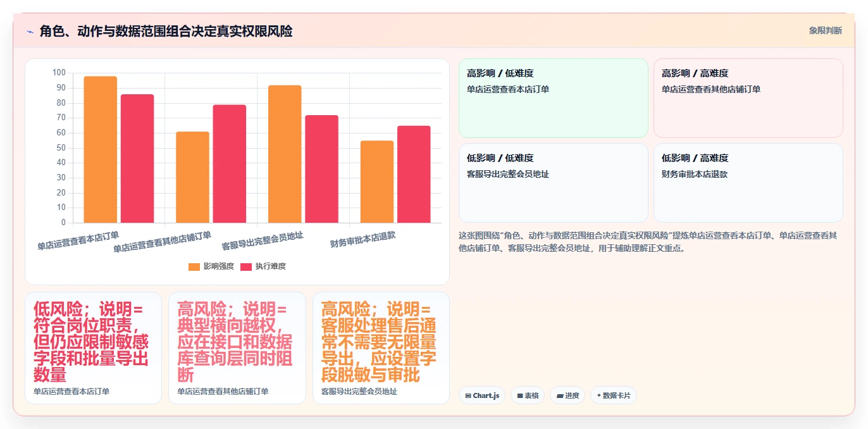
Task: Click the y-axis value 100
Action: tap(59, 73)
